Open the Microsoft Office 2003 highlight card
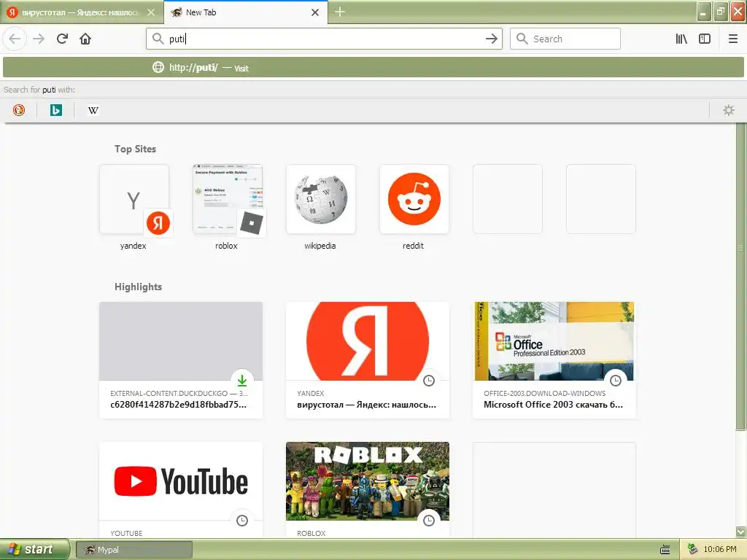This screenshot has height=560, width=747. 554,360
